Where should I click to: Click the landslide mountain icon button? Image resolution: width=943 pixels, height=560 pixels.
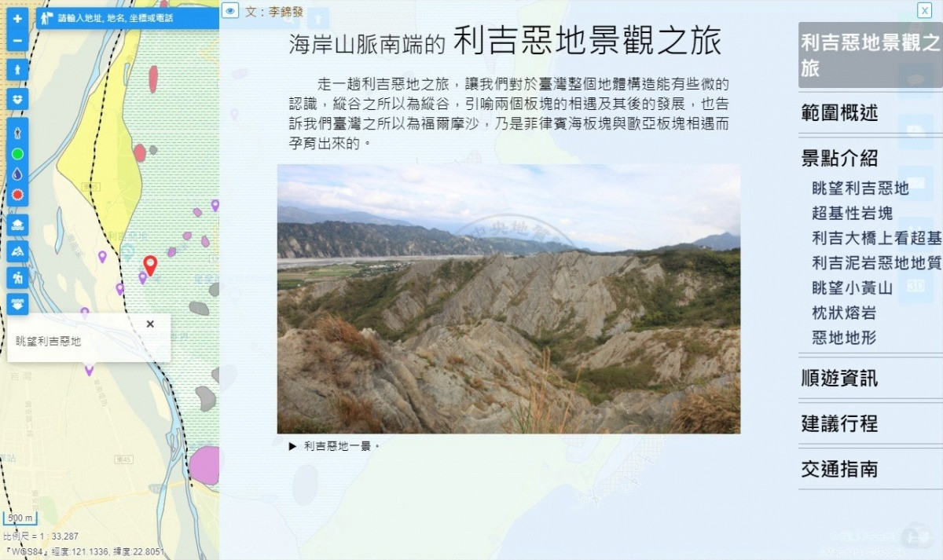17,251
